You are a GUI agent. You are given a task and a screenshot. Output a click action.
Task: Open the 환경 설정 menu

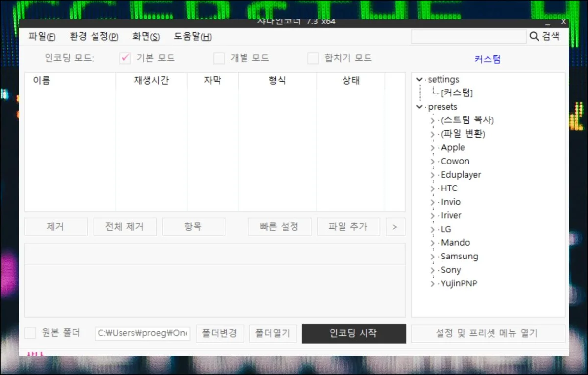[x=94, y=37]
